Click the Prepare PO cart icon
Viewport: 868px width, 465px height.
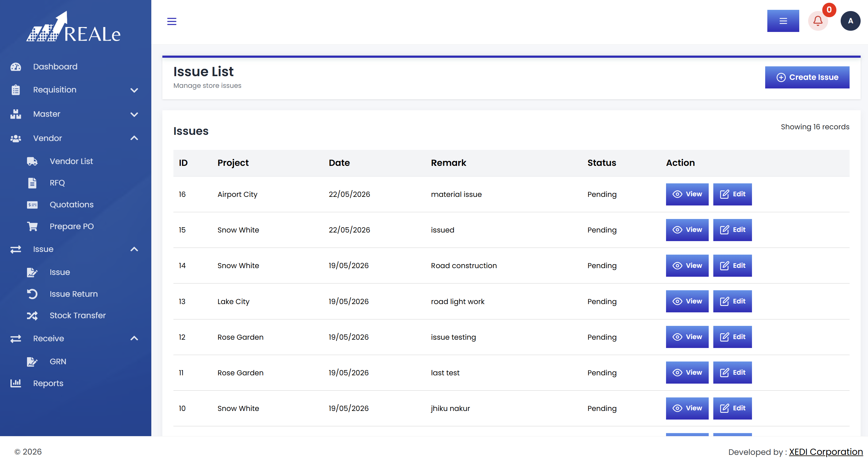(32, 226)
